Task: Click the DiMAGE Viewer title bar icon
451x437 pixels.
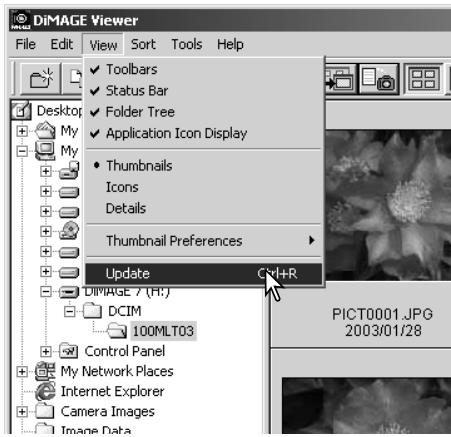Action: click(20, 20)
